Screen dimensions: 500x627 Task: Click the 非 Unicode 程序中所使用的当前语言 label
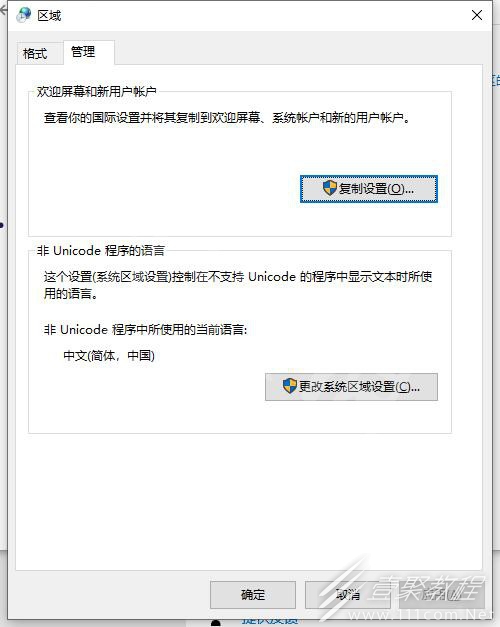(146, 329)
